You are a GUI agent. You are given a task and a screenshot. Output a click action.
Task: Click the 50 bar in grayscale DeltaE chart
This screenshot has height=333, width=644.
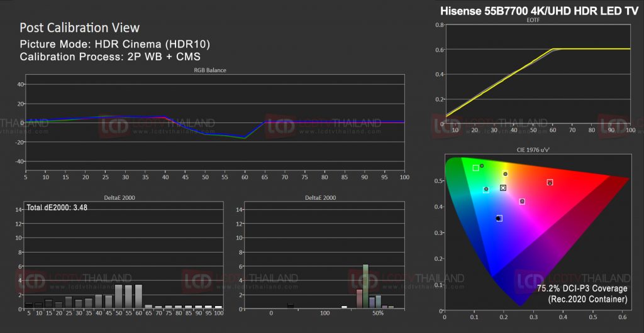point(119,296)
